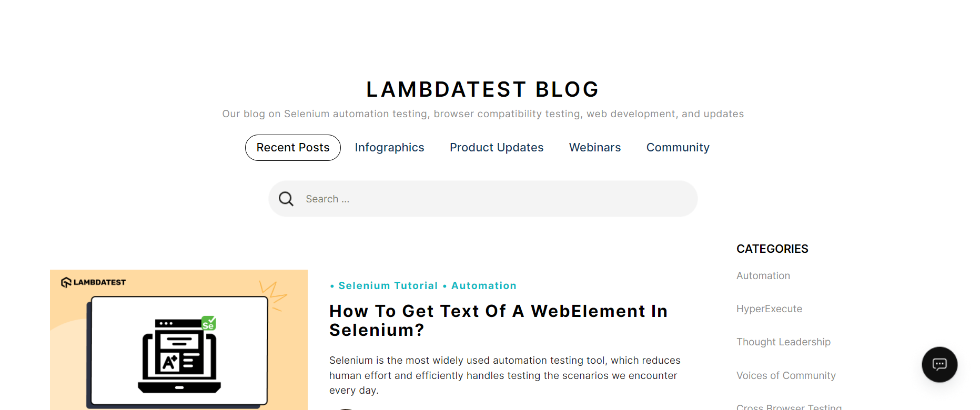Open the article 'How To Get Text Of A WebElement In Selenium?'

(498, 320)
